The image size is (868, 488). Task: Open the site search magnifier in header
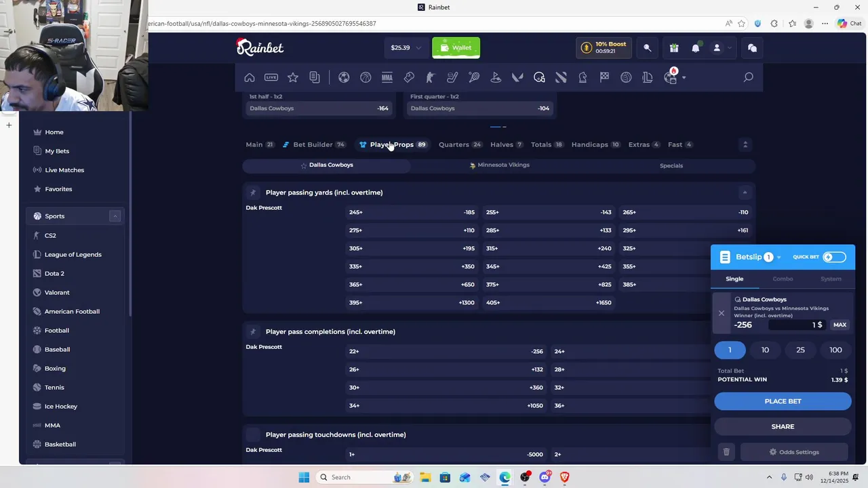[x=647, y=47]
